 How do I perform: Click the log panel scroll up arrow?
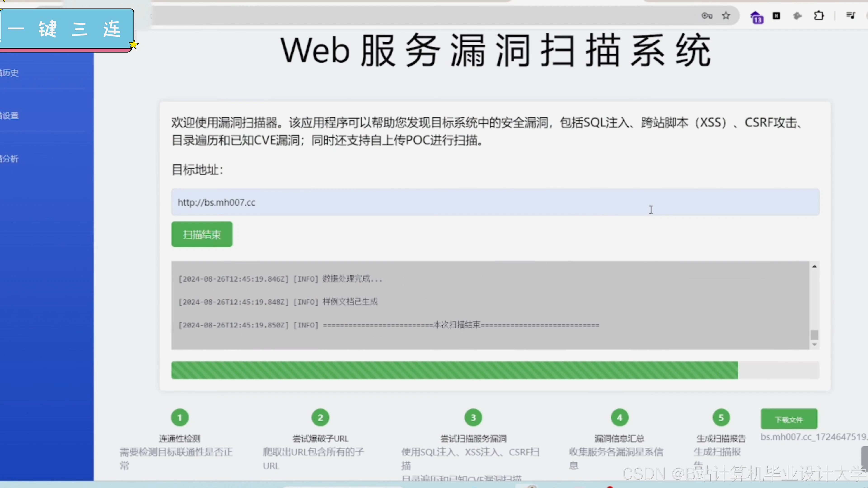click(814, 266)
